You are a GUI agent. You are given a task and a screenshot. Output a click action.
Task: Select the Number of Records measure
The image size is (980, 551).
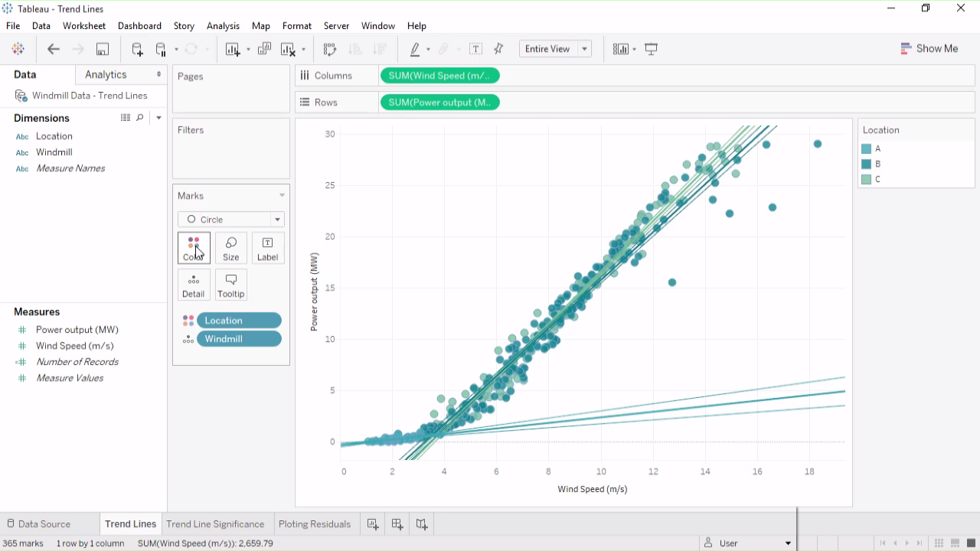(x=77, y=362)
